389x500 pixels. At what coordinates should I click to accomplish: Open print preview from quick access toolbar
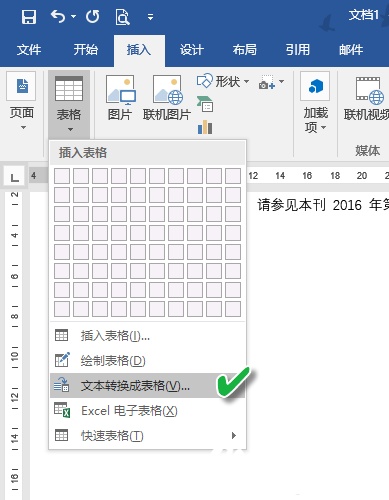coord(122,17)
